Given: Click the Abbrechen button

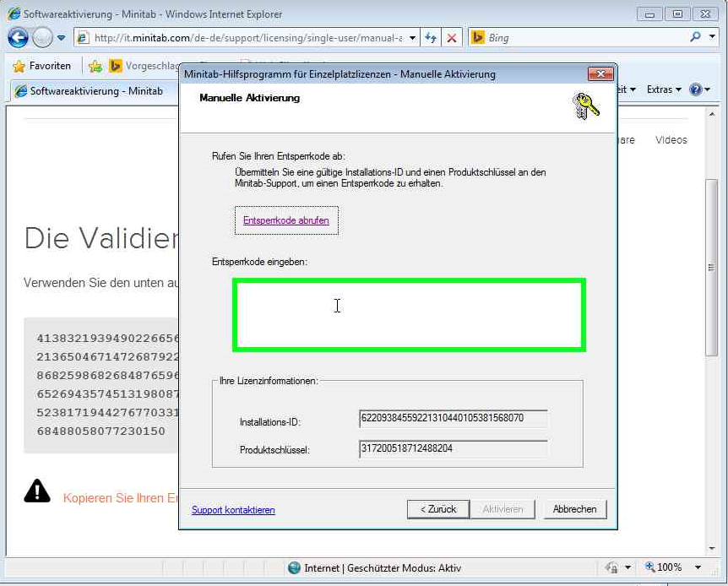Looking at the screenshot, I should tap(575, 509).
